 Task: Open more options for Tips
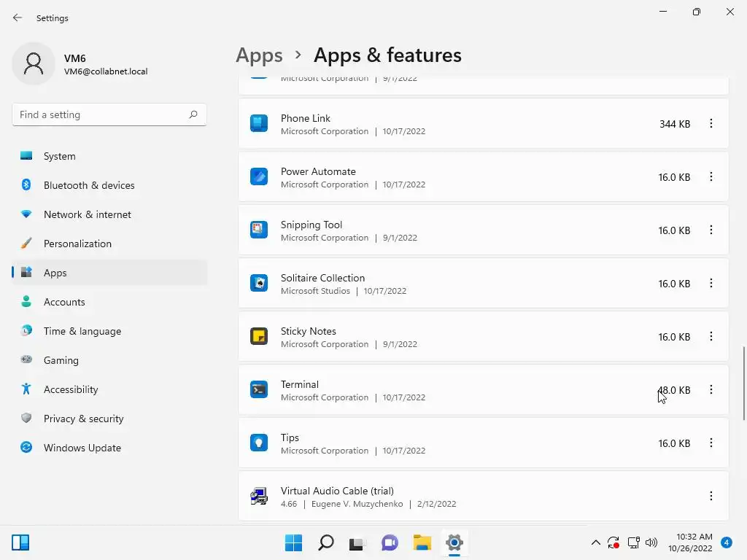coord(711,443)
